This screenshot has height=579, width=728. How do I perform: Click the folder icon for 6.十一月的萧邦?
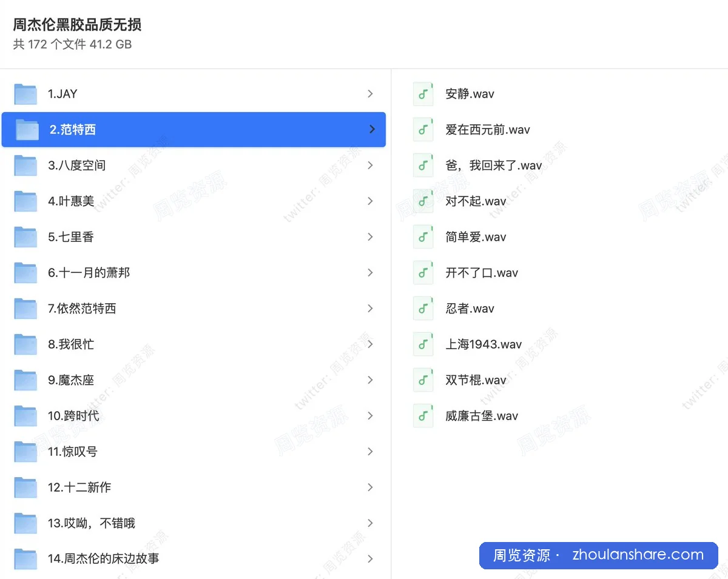[x=25, y=273]
